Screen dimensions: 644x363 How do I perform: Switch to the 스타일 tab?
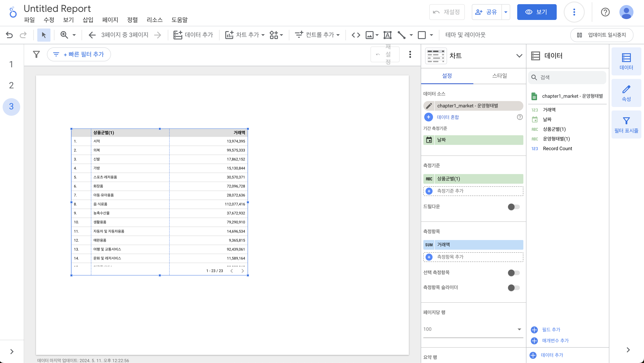click(499, 76)
